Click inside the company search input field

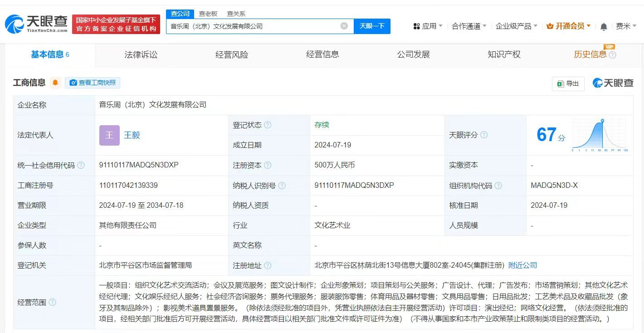[x=259, y=26]
